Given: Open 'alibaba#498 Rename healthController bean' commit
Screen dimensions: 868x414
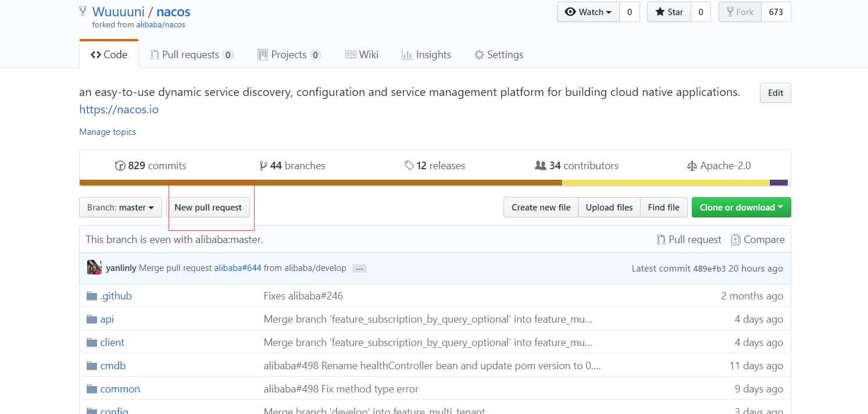Looking at the screenshot, I should 433,366.
